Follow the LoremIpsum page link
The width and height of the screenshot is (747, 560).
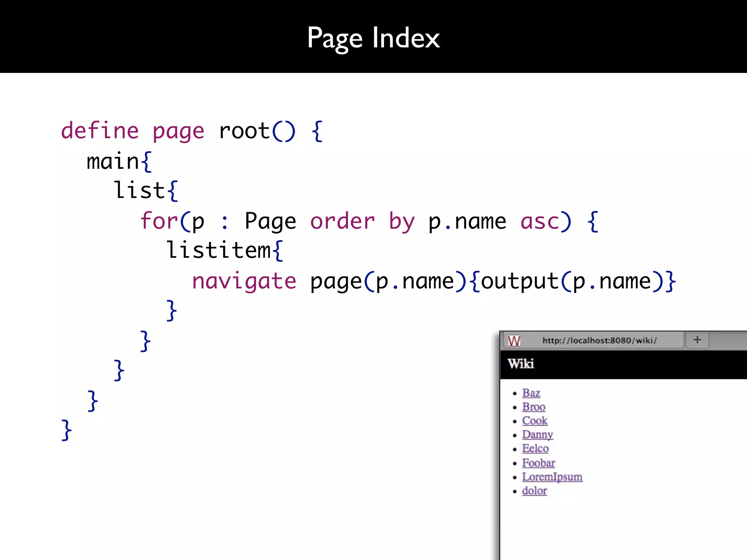pyautogui.click(x=552, y=477)
